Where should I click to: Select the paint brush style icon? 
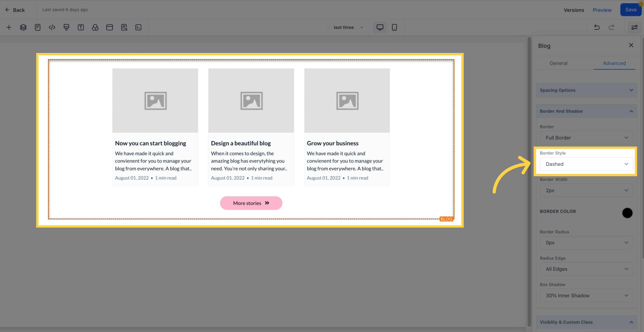[x=66, y=27]
